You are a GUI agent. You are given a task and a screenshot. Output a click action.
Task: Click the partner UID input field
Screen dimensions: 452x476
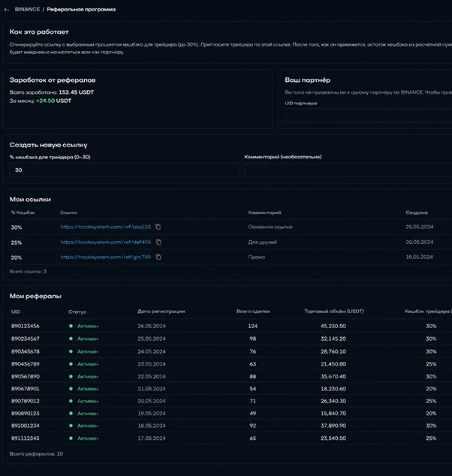click(x=368, y=116)
